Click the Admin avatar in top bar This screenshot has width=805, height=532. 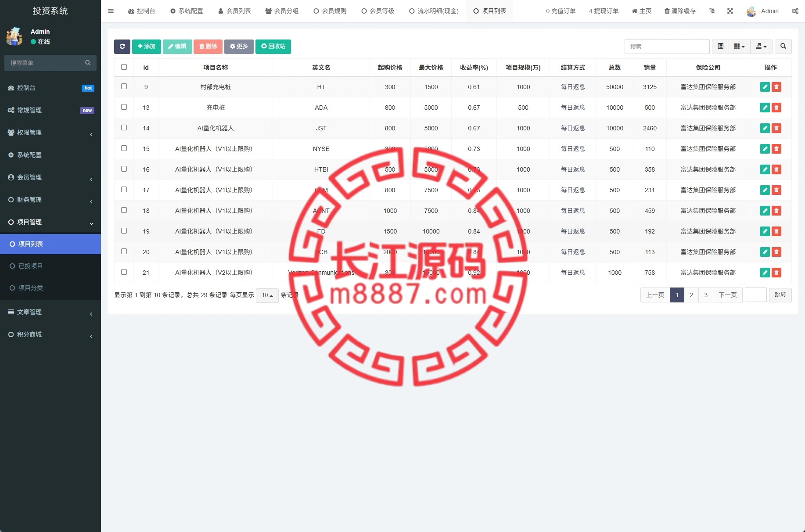(x=751, y=11)
